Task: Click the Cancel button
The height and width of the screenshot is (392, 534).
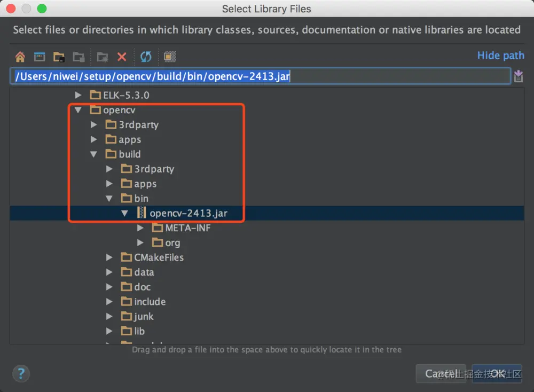Action: pyautogui.click(x=441, y=374)
